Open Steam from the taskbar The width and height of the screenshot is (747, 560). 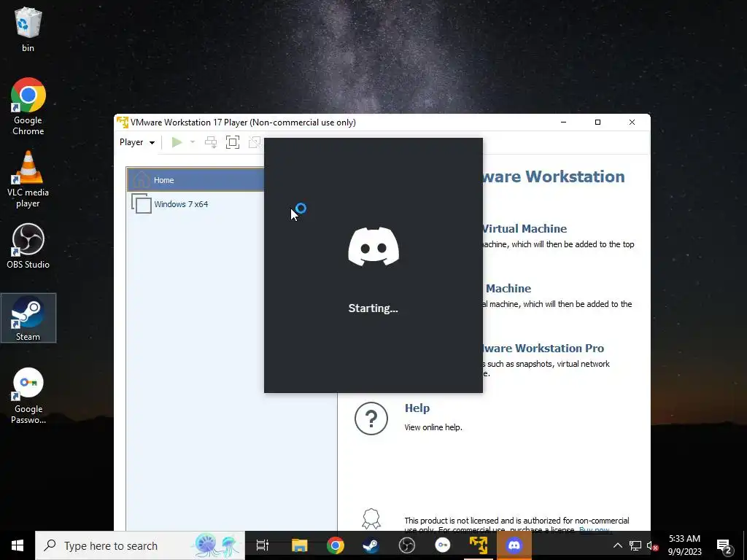pyautogui.click(x=371, y=545)
